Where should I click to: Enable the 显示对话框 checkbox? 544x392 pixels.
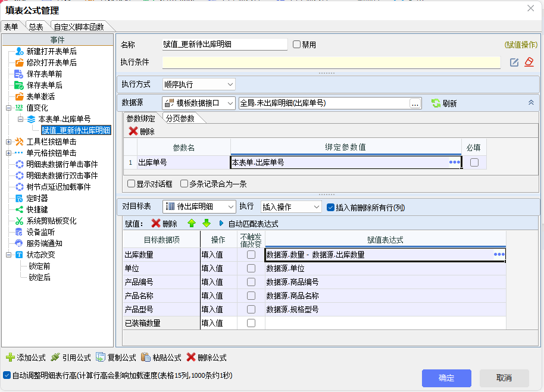131,184
